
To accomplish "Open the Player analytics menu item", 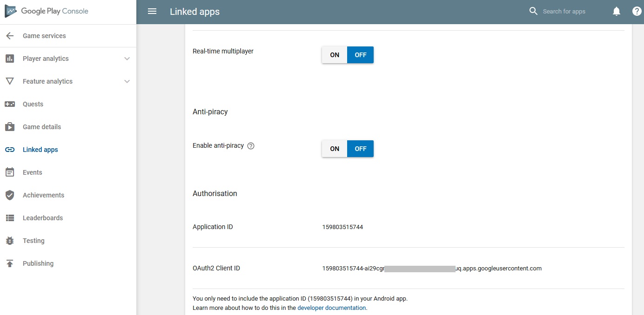I will pos(46,59).
